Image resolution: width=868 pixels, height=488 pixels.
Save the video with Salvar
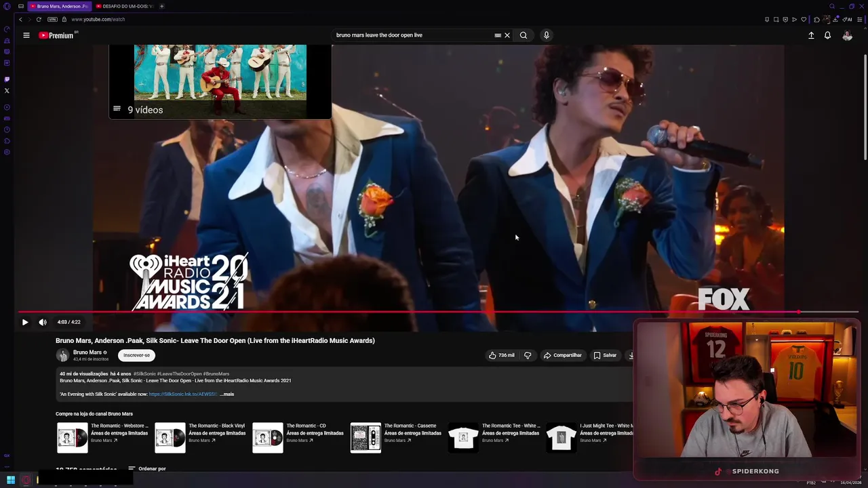click(x=605, y=355)
